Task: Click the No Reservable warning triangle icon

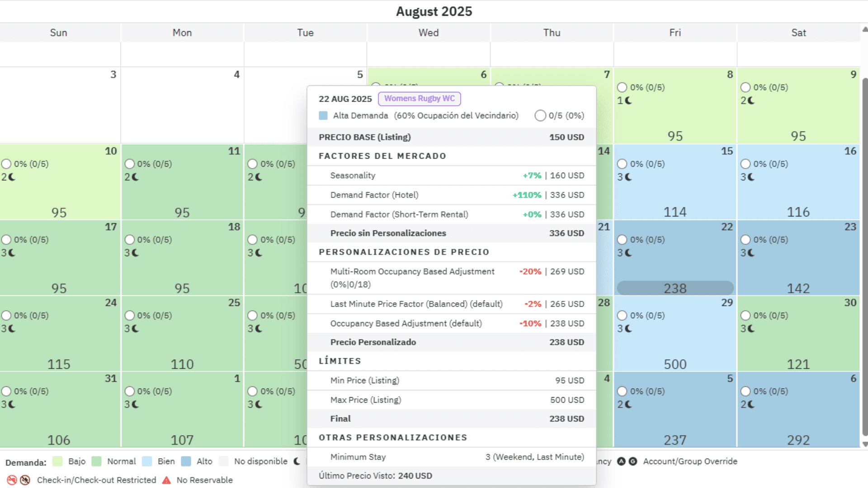Action: (x=166, y=480)
